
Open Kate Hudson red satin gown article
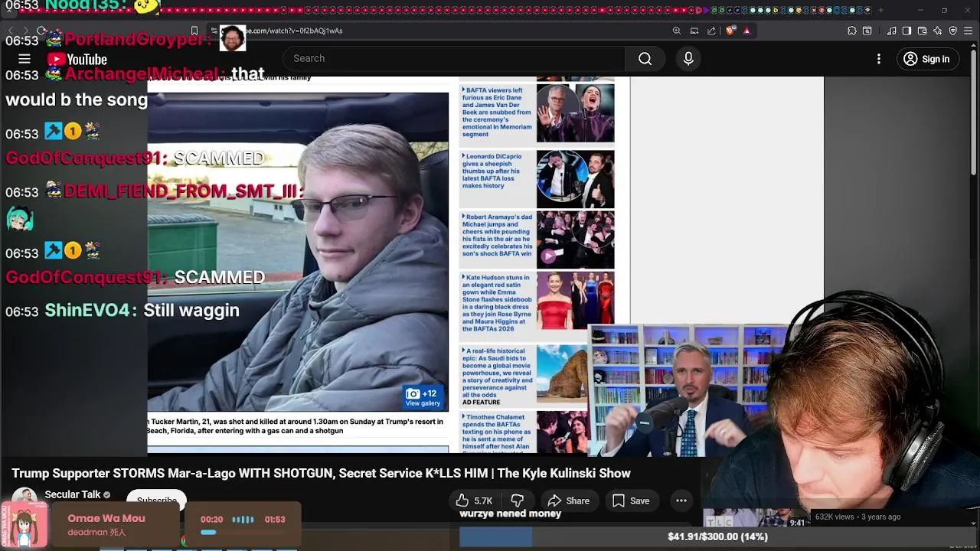[x=496, y=303]
